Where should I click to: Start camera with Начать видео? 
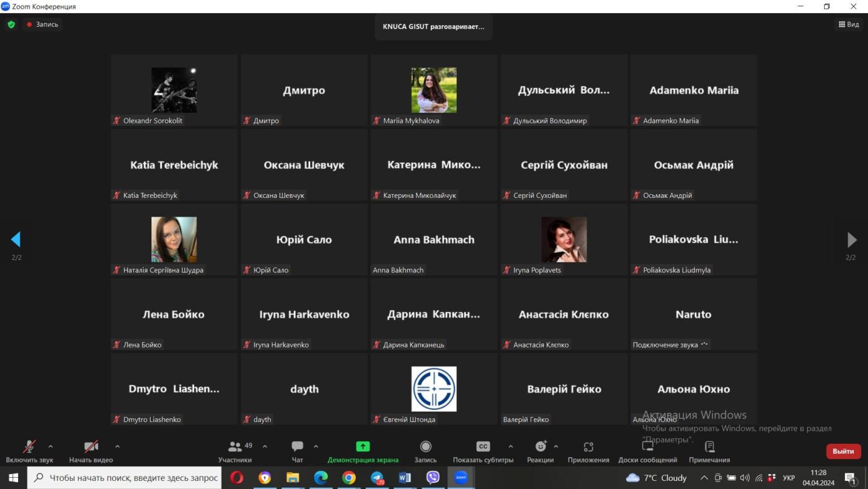91,452
